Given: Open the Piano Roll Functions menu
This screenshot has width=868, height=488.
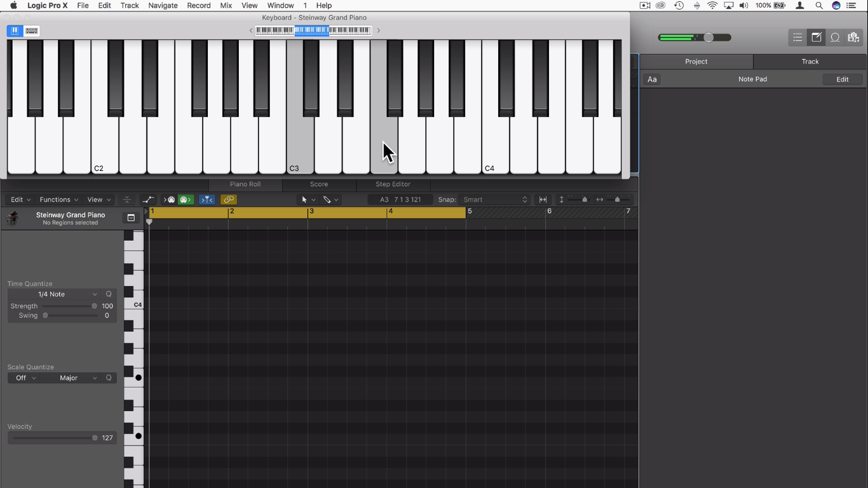Looking at the screenshot, I should (59, 200).
